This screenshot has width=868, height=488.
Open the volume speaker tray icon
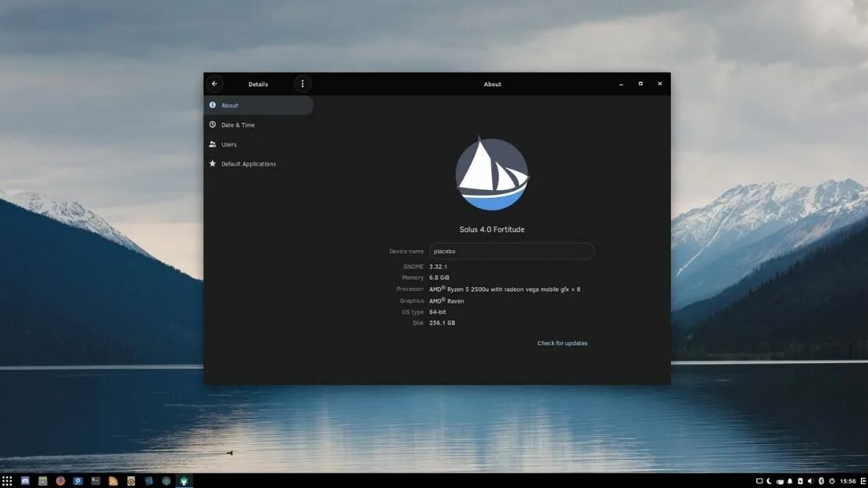pos(810,481)
